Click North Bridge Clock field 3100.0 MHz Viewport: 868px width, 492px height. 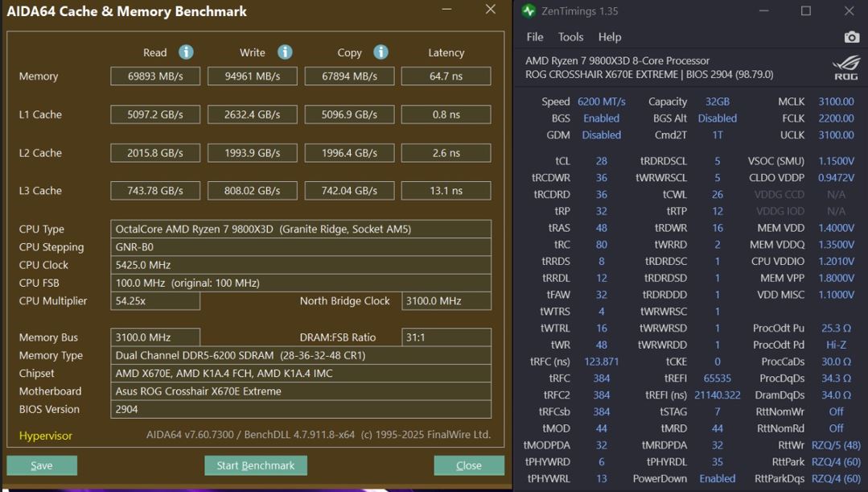click(446, 301)
